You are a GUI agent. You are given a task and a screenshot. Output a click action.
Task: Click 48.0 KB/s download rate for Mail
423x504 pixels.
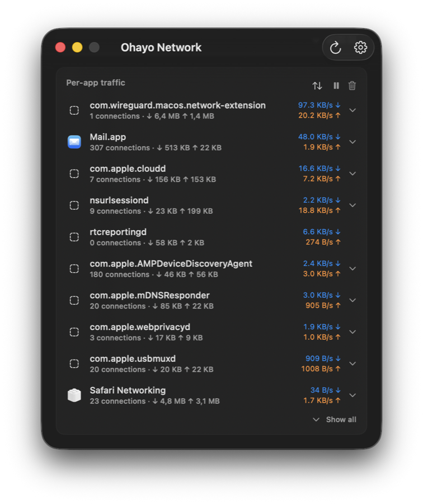(x=319, y=137)
